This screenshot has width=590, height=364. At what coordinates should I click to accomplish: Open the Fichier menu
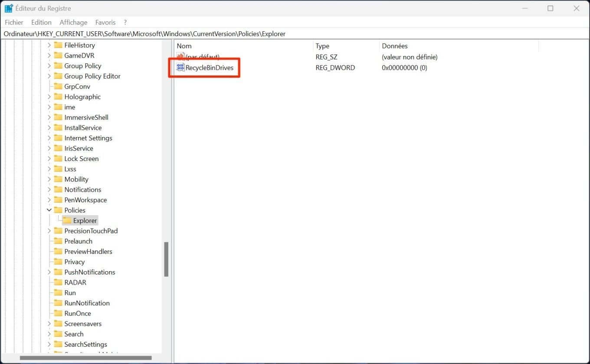point(14,22)
